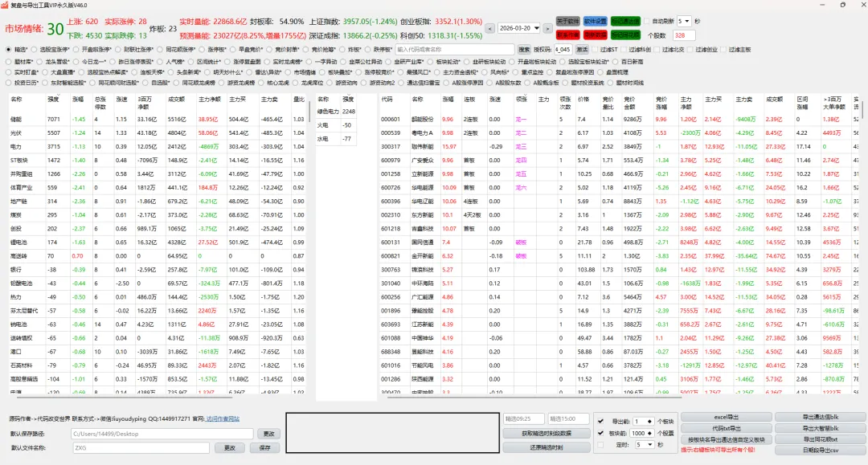The height and width of the screenshot is (465, 868).
Task: Open the 定时 seconds dropdown
Action: click(x=643, y=445)
